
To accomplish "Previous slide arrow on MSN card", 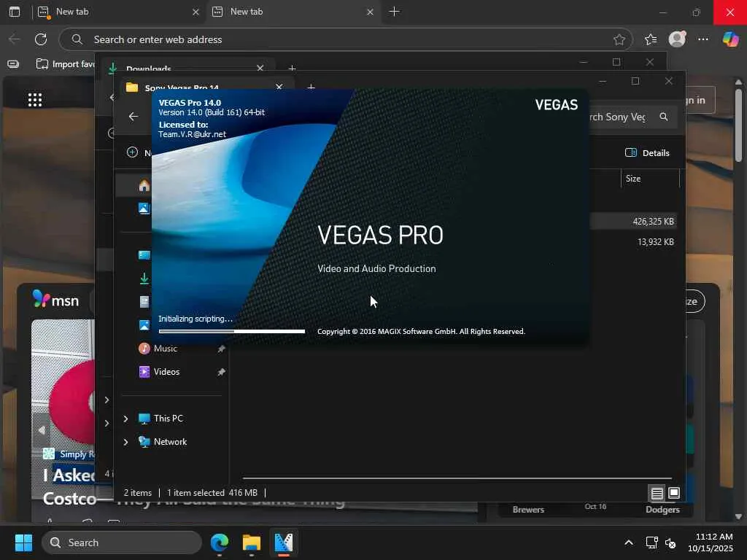I will pos(42,430).
